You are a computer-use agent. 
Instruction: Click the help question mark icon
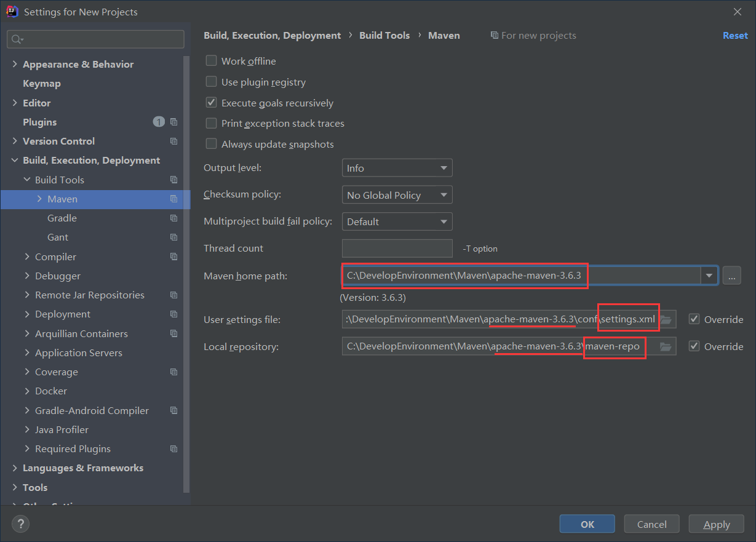coord(20,524)
